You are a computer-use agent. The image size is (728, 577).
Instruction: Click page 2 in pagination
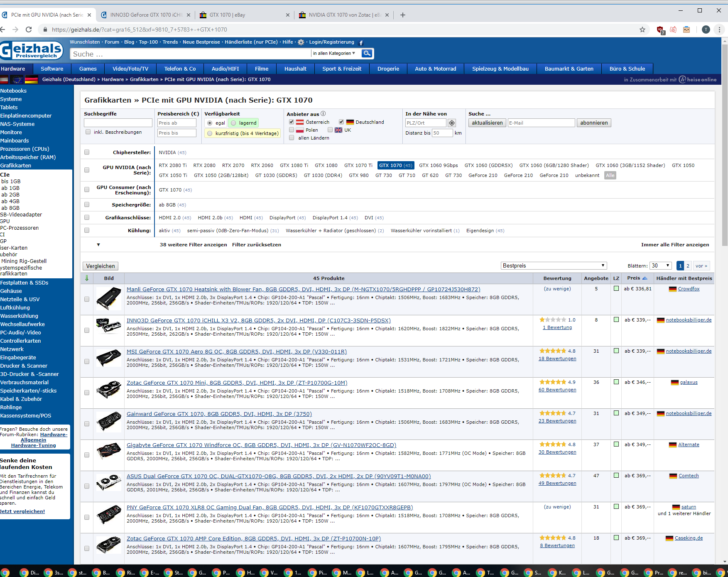[x=688, y=266]
